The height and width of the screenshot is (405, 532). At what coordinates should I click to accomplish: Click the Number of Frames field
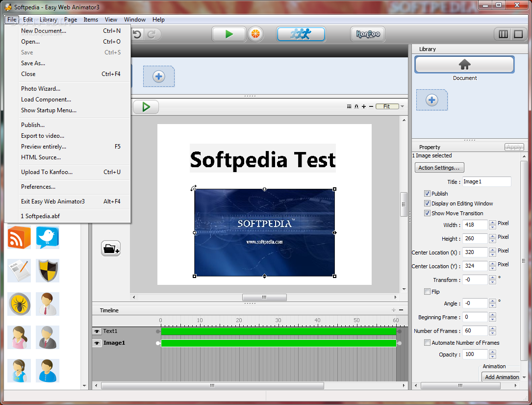tap(475, 330)
